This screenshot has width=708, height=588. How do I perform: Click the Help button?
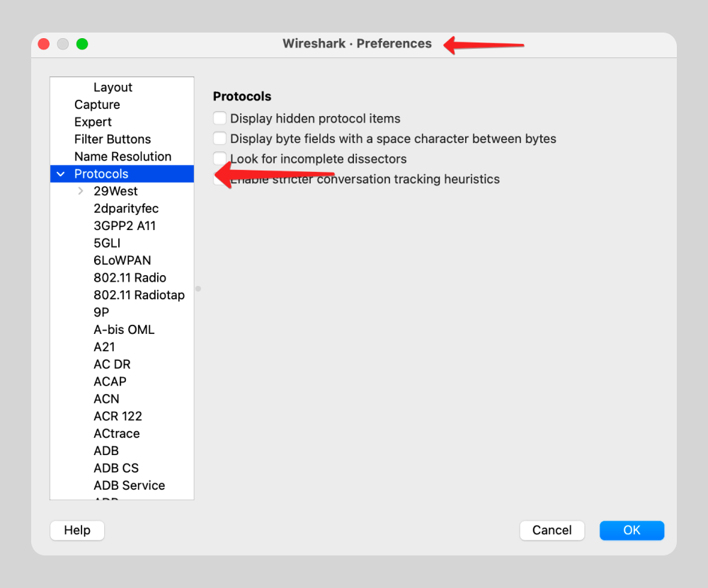coord(77,530)
